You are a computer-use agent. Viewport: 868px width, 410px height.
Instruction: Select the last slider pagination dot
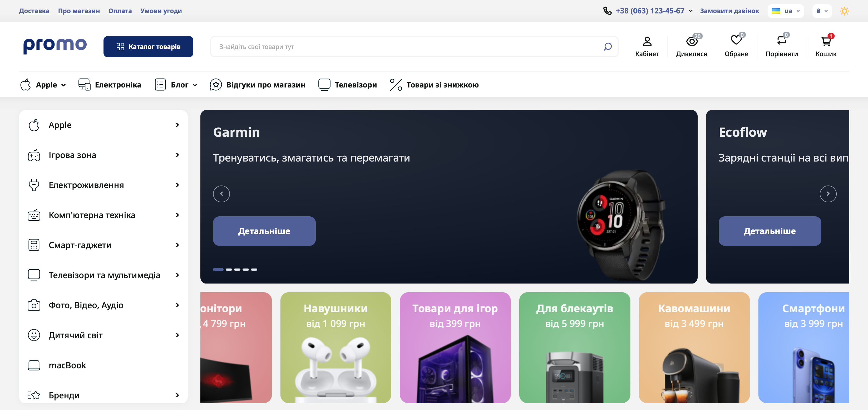click(x=254, y=269)
